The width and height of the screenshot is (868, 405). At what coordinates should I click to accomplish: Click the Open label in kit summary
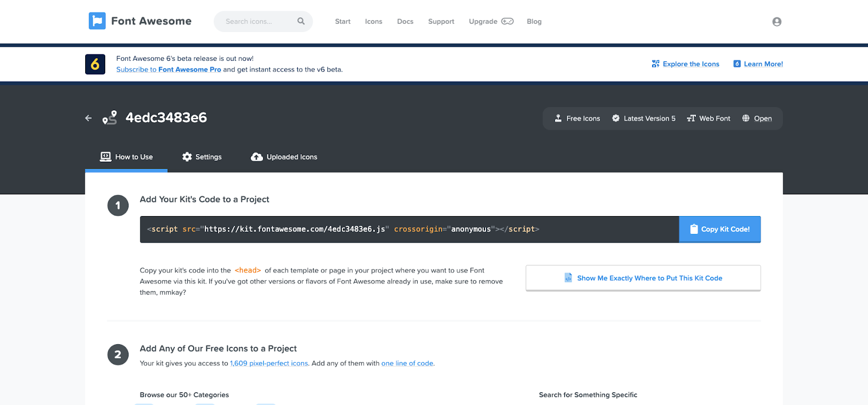(x=763, y=118)
